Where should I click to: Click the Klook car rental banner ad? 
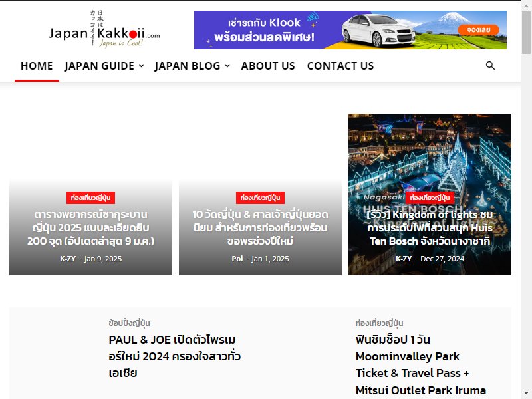tap(350, 30)
